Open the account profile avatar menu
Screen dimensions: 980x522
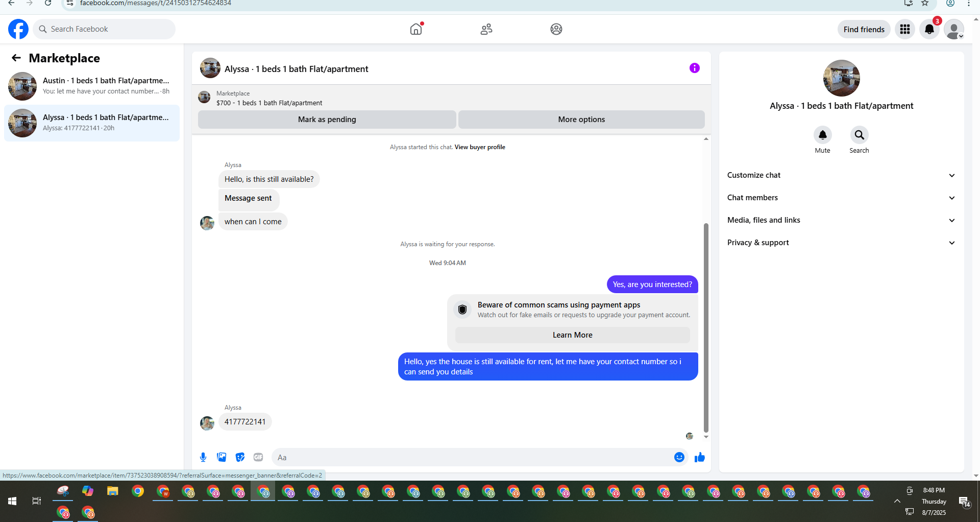pyautogui.click(x=954, y=29)
